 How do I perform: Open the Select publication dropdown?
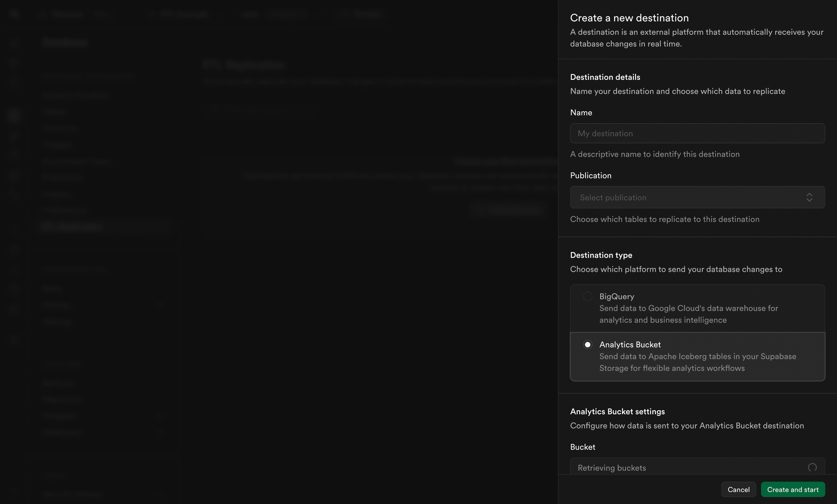(690, 197)
